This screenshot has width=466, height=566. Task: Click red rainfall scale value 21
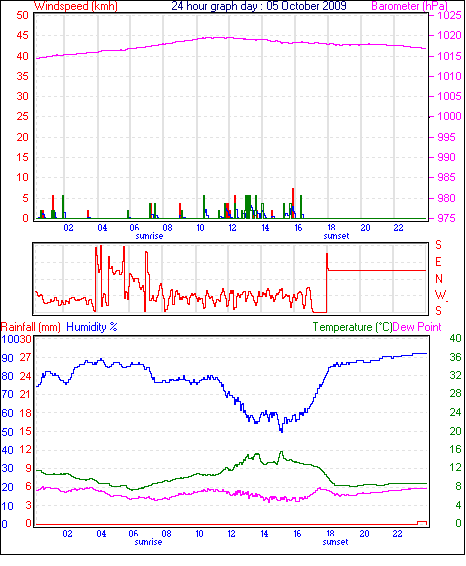(x=25, y=394)
